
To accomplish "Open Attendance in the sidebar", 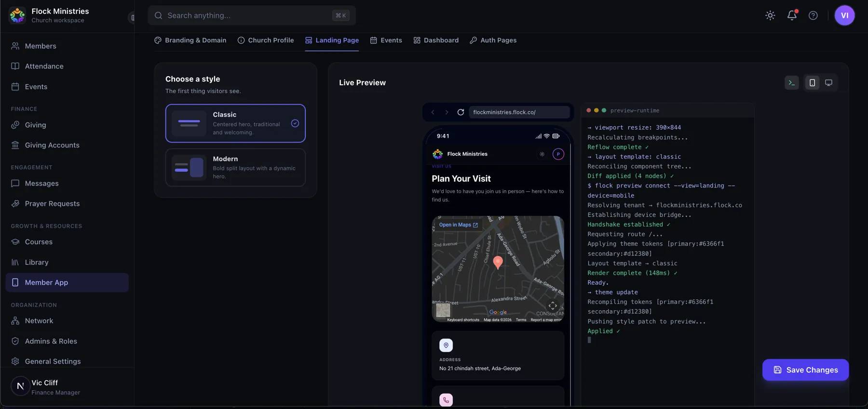I will click(67, 66).
